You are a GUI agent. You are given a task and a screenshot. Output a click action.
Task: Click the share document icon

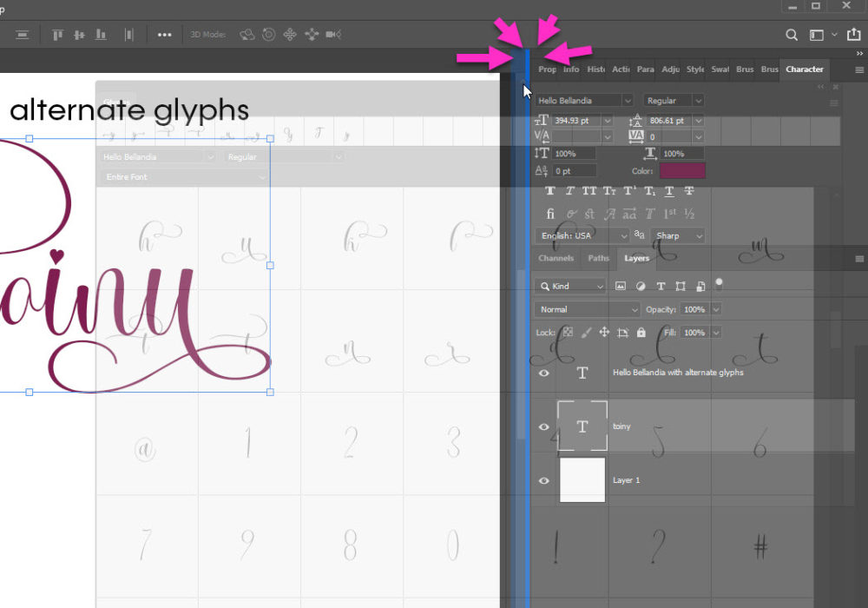pyautogui.click(x=853, y=35)
